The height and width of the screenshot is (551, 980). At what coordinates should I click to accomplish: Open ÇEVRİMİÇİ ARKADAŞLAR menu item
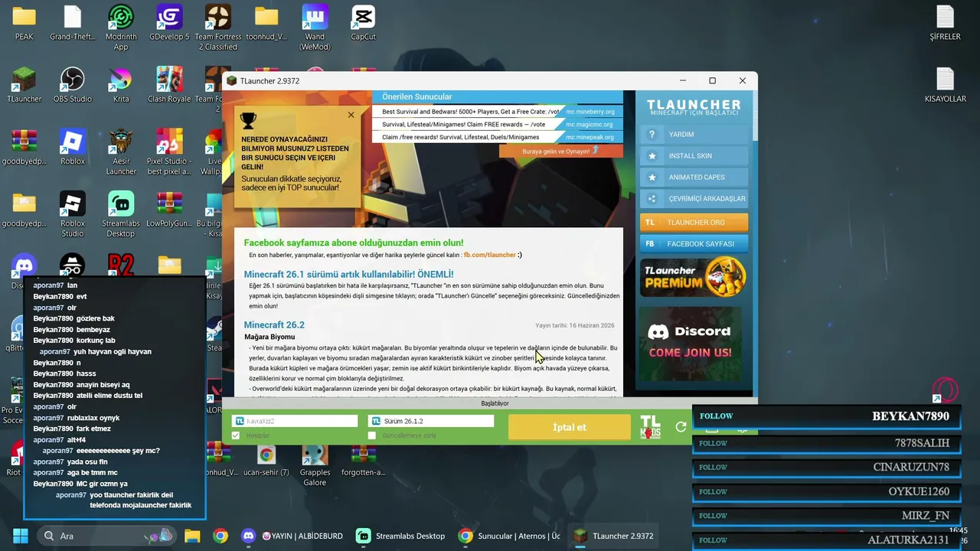pos(694,199)
